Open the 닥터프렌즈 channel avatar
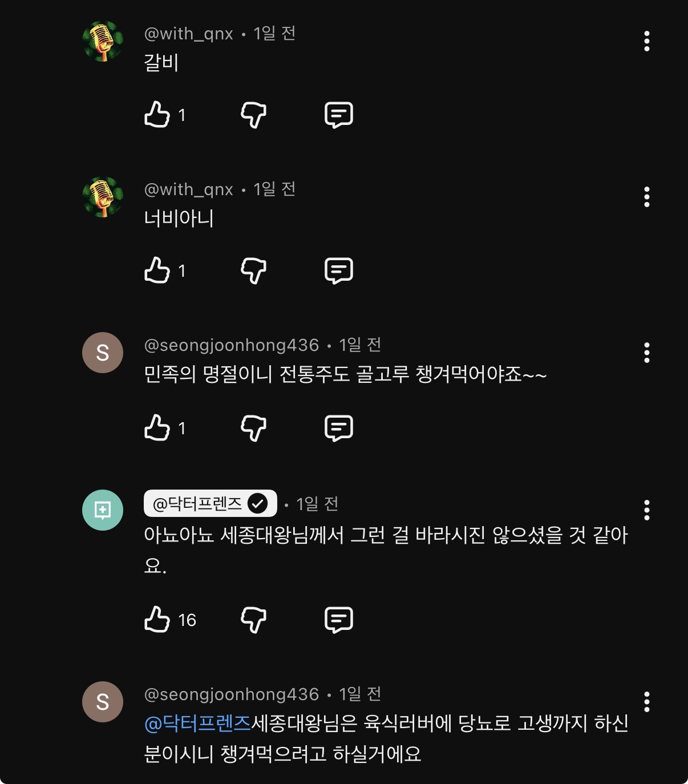The height and width of the screenshot is (784, 688). (x=103, y=510)
